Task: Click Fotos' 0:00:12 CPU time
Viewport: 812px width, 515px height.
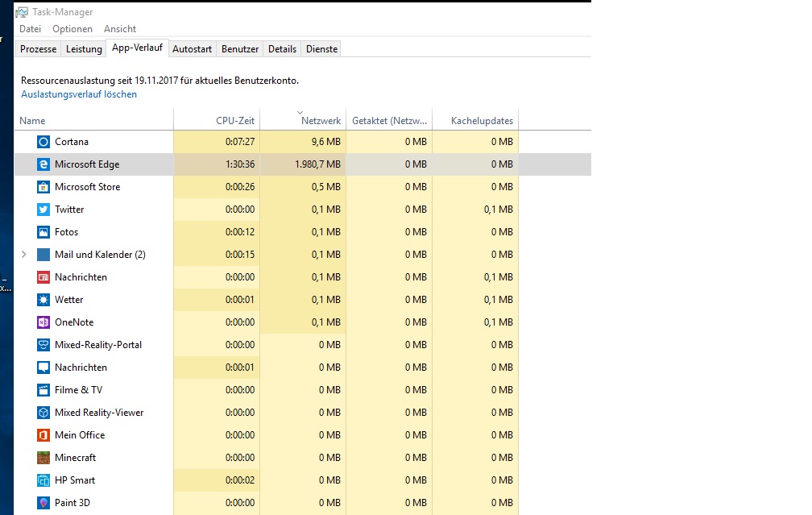Action: [x=240, y=232]
